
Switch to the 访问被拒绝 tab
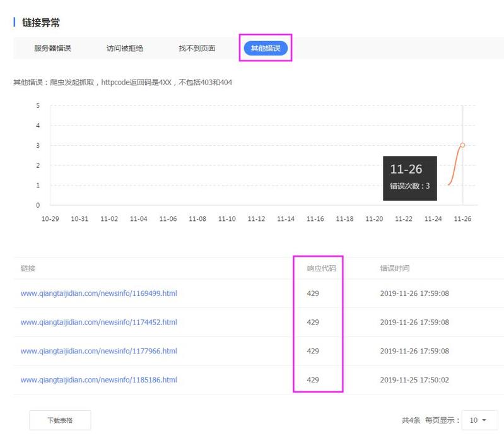pos(125,48)
